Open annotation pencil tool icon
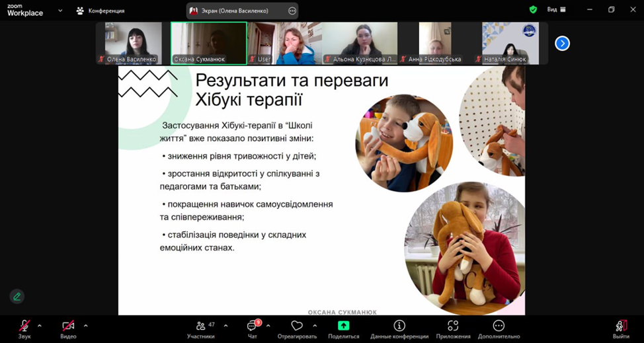Screen dimensions: 644x343 [17, 296]
